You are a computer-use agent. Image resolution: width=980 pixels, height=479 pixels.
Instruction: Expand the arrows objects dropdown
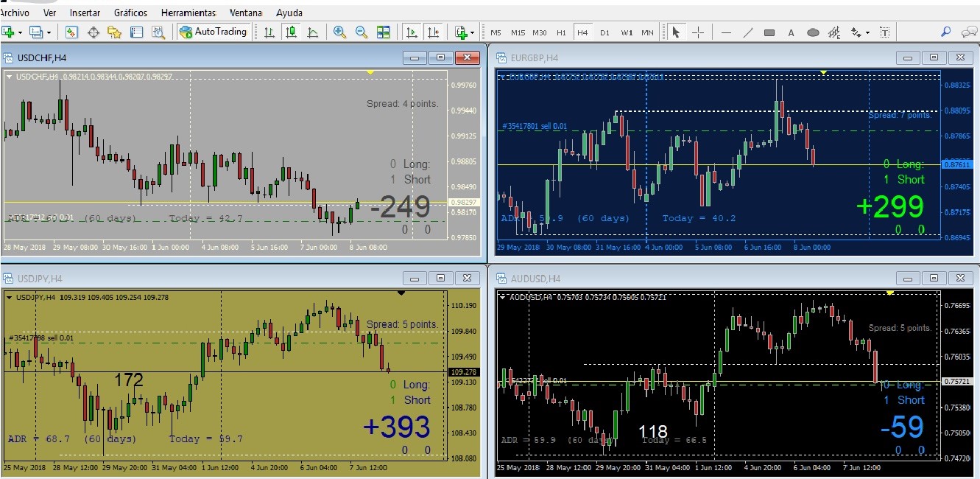click(x=867, y=32)
